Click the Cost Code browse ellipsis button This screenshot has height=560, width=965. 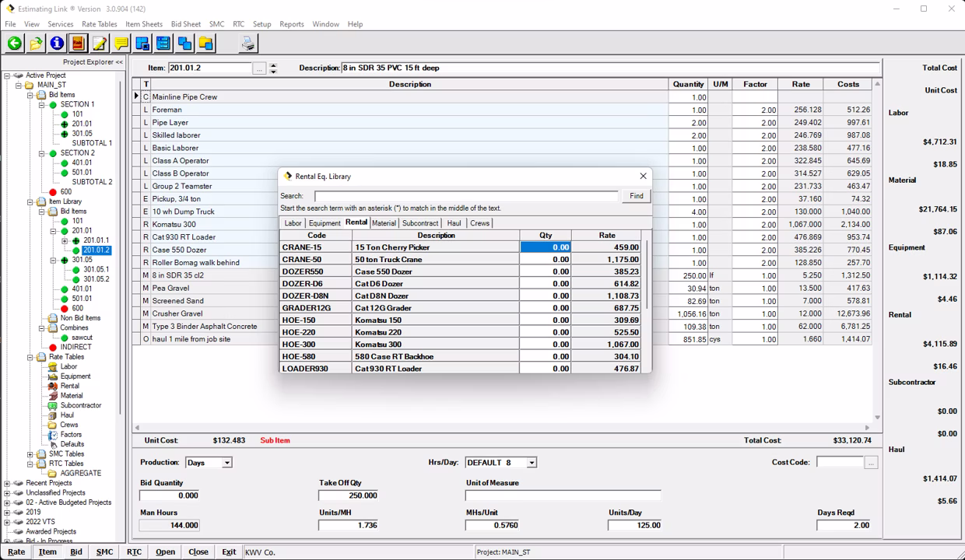[x=871, y=463]
